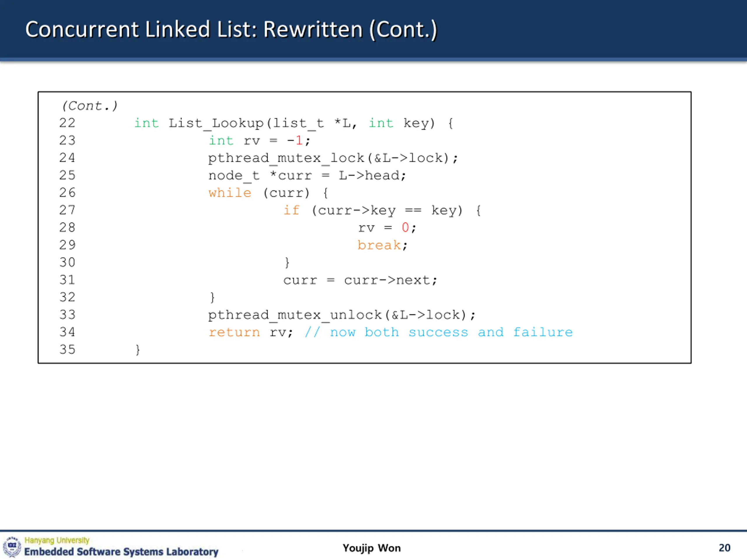Viewport: 747px width, 560px height.
Task: Click the red '0' value on line 28
Action: tap(405, 228)
